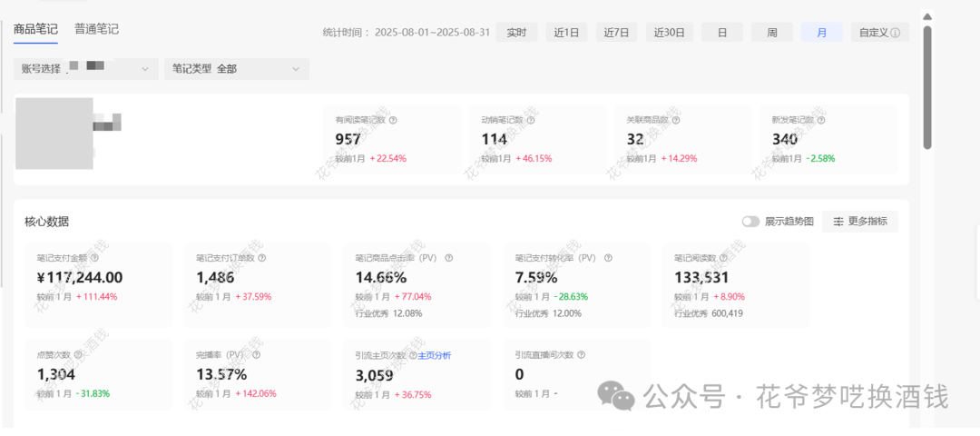The height and width of the screenshot is (436, 980).
Task: Open help icon beside 动销笔记数
Action: tap(531, 120)
